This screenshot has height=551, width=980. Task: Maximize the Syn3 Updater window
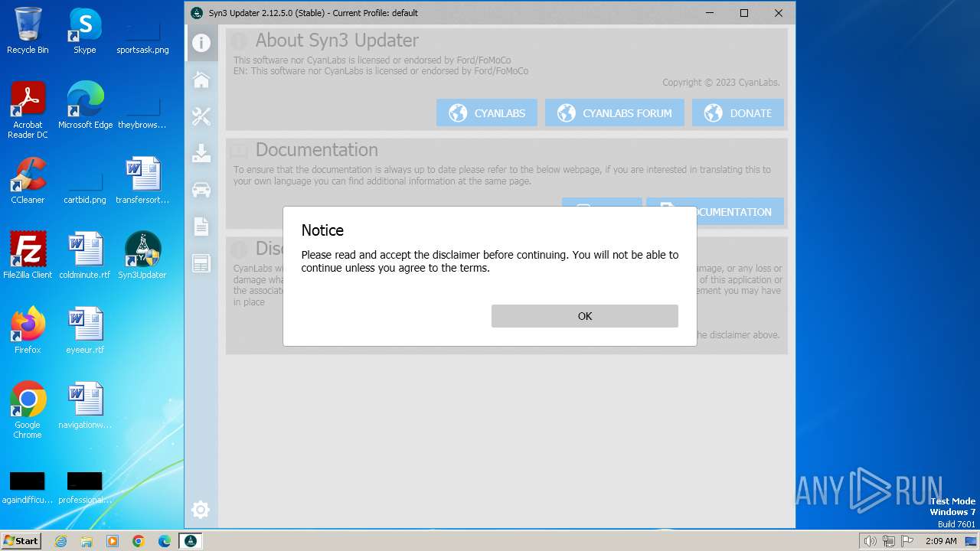tap(743, 13)
